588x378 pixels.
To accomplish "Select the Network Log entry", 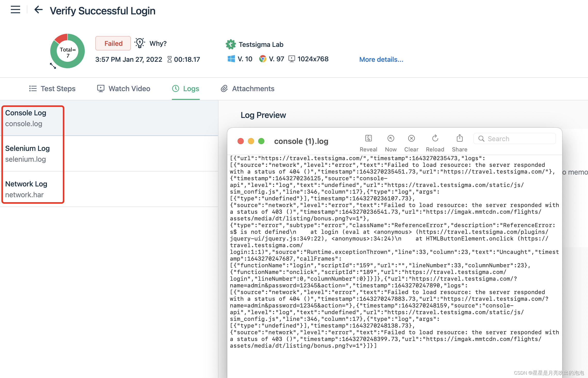I will (x=109, y=189).
